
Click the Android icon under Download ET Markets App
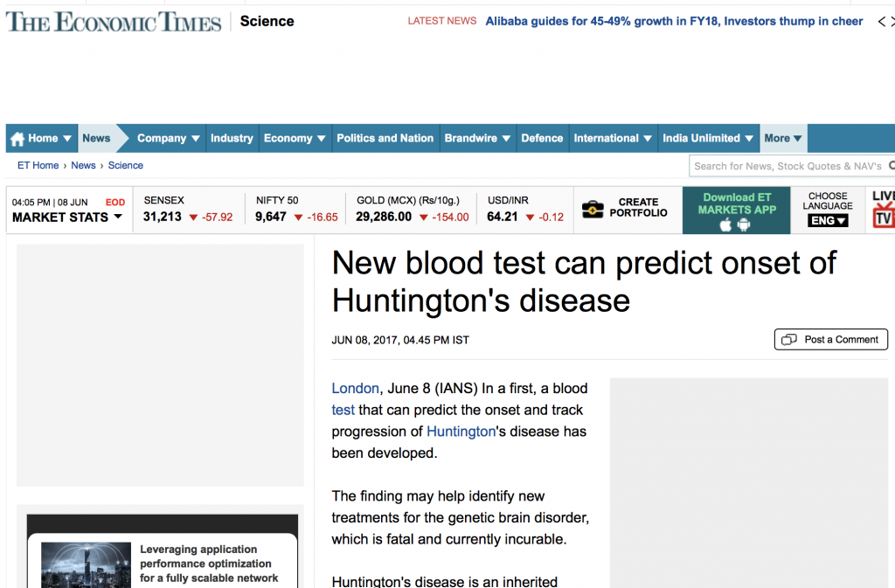click(745, 224)
